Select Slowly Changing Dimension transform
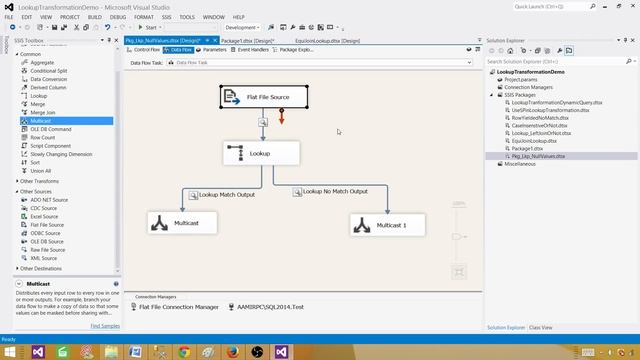640x360 pixels. click(61, 154)
